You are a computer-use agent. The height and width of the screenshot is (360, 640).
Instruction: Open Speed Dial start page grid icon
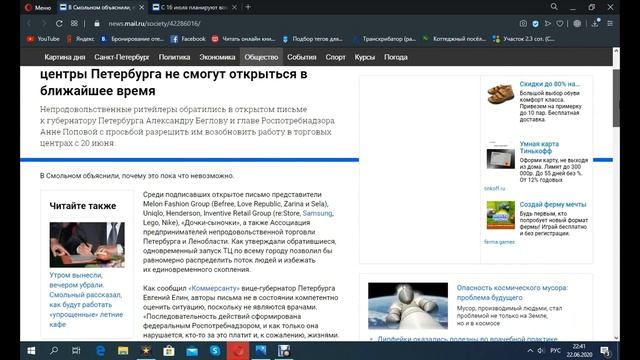(x=74, y=23)
